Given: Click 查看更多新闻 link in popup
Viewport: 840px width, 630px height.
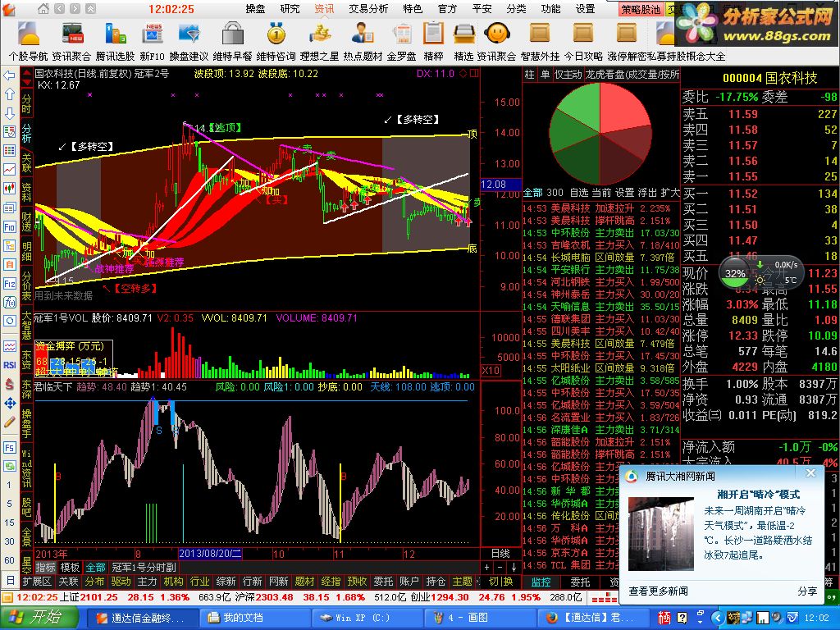Looking at the screenshot, I should pos(659,591).
